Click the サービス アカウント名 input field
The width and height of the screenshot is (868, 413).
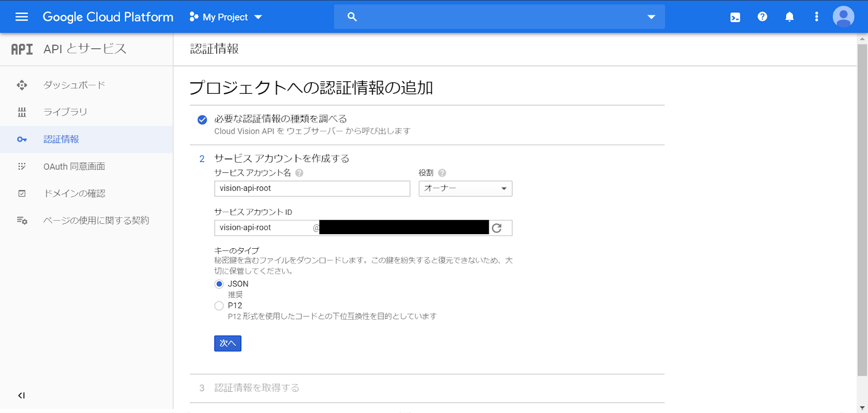click(x=312, y=189)
